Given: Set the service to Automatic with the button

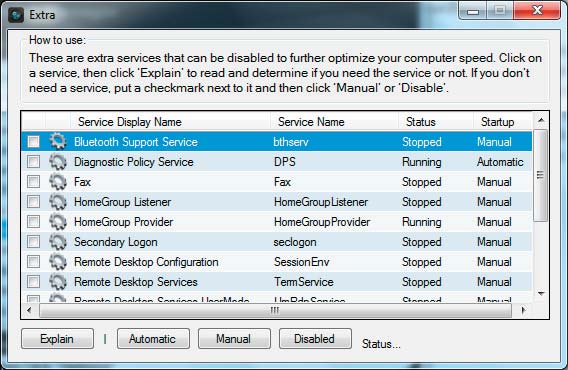Looking at the screenshot, I should click(153, 339).
